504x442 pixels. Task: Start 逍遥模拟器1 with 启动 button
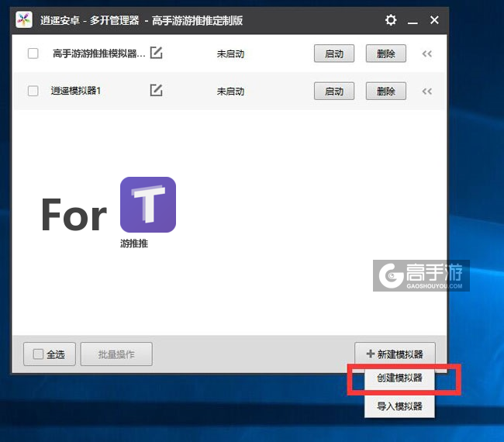[x=334, y=91]
